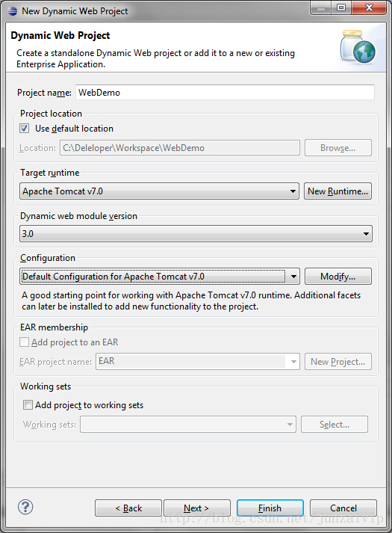Click the Browse... button
This screenshot has height=533, width=392.
[x=338, y=148]
